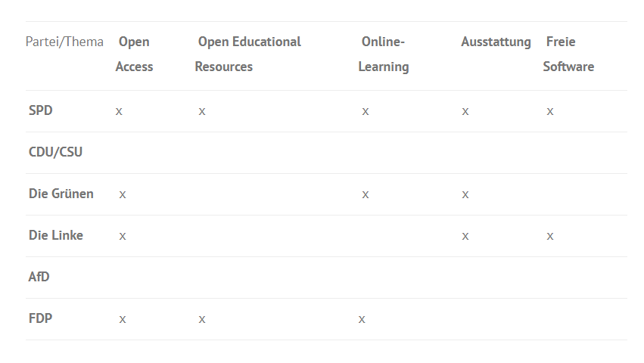Click the Die Grünen row label
The image size is (644, 363).
tap(61, 194)
